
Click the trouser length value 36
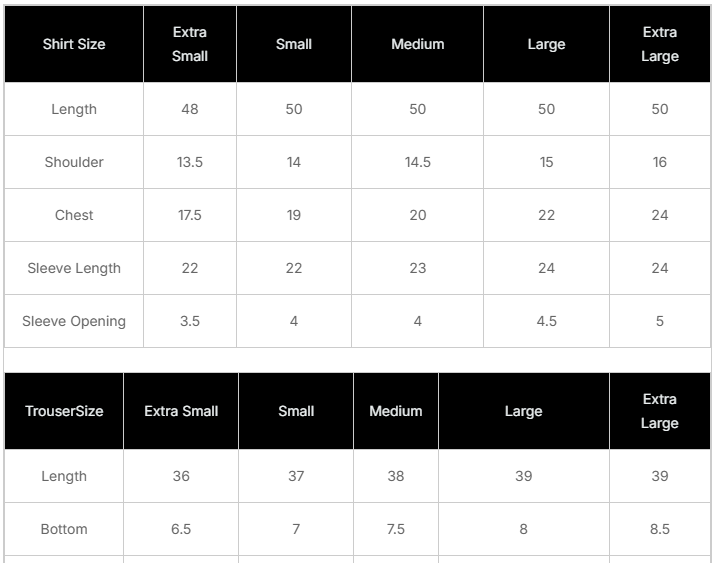(181, 476)
